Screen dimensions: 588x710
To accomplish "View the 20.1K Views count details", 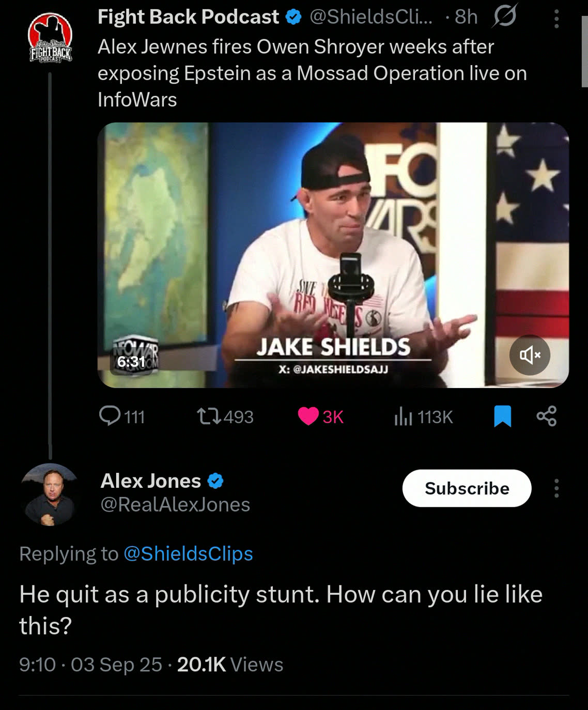I will tap(230, 665).
